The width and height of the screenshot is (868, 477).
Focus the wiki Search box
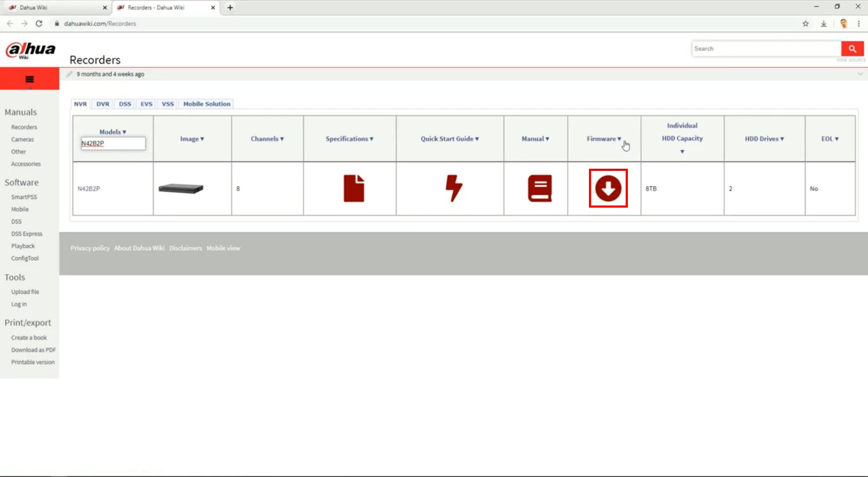point(766,48)
